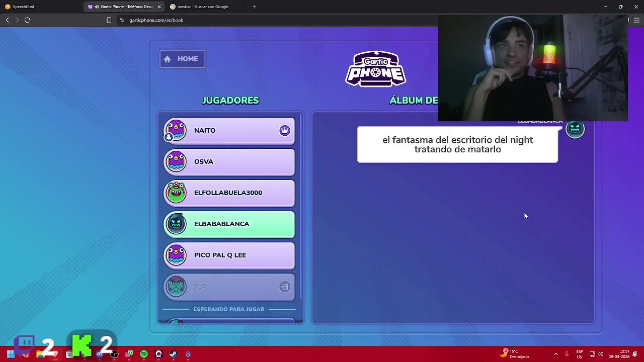Select player PICO PAL Q LEE

coord(229,255)
